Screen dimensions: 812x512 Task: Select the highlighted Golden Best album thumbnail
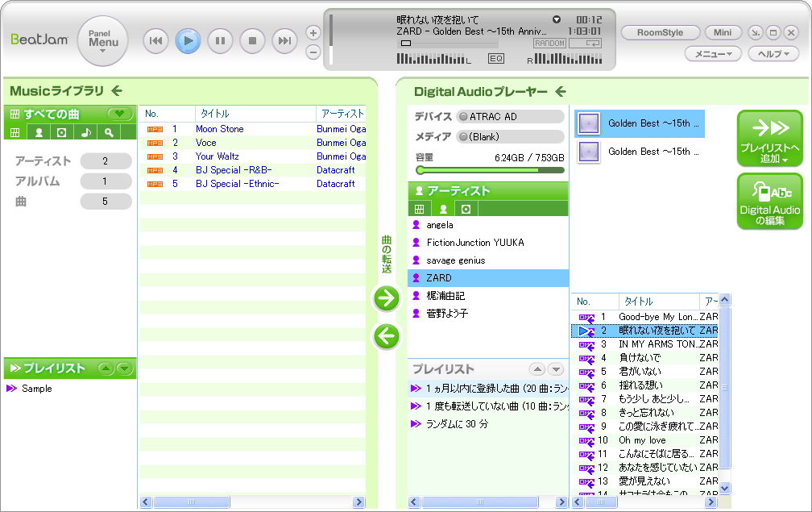(x=589, y=123)
